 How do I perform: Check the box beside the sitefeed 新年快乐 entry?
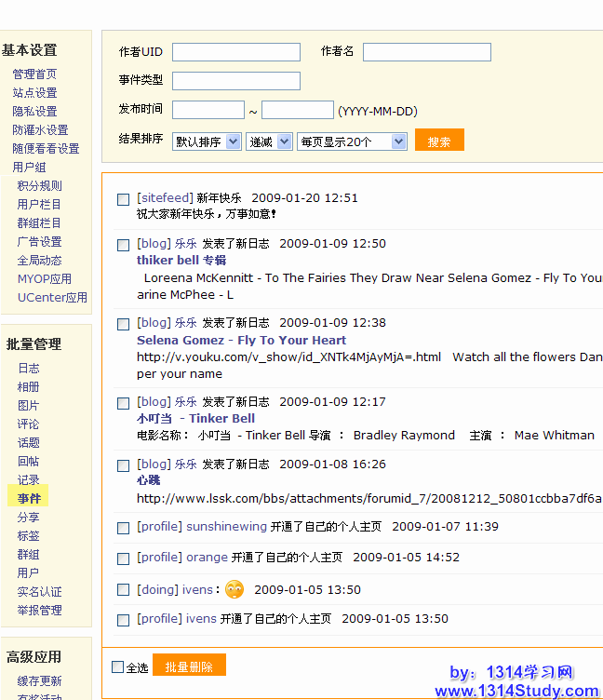123,199
